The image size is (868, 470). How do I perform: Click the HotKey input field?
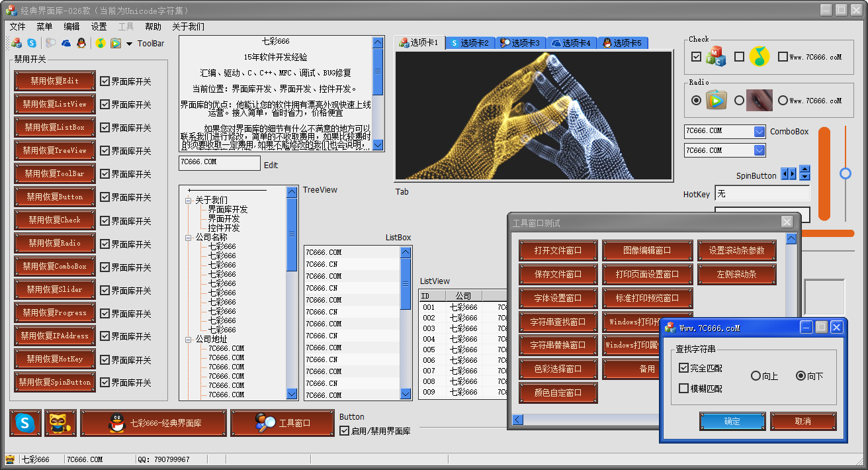coord(762,194)
